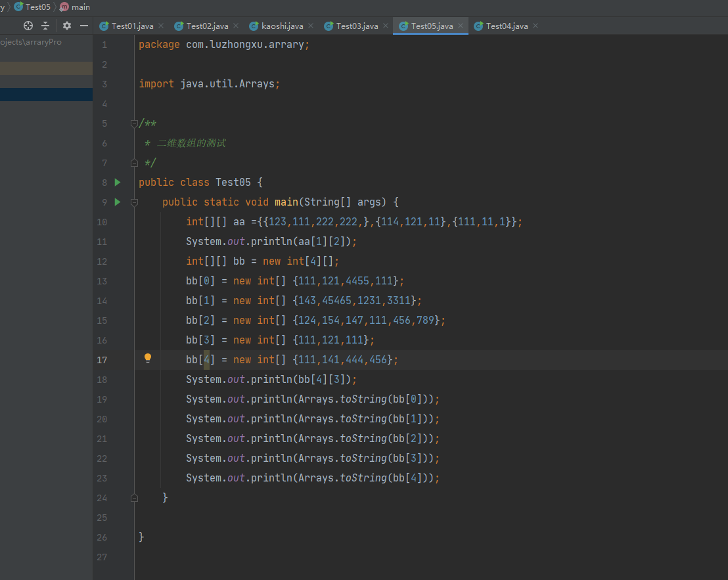Click 'toString' on line 19
Image resolution: width=728 pixels, height=580 pixels.
point(363,399)
